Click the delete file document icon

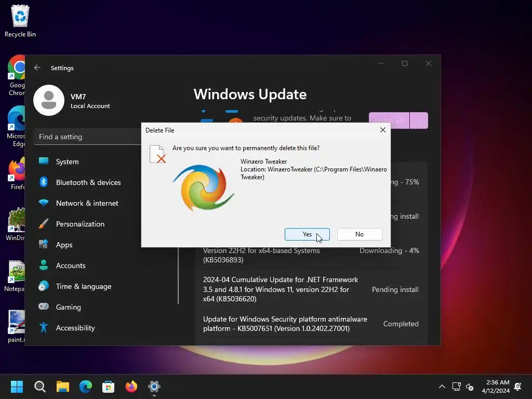(157, 154)
